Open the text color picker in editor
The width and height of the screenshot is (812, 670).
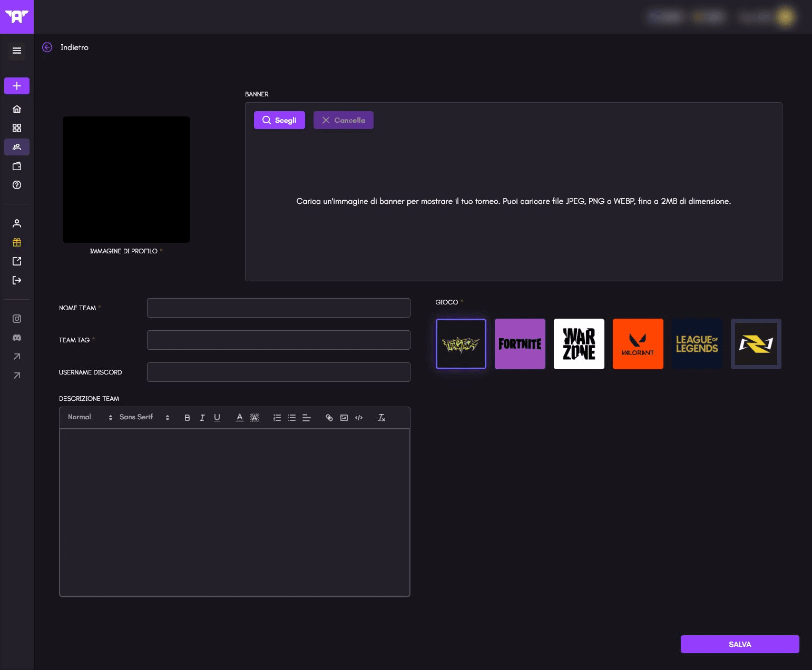point(240,418)
